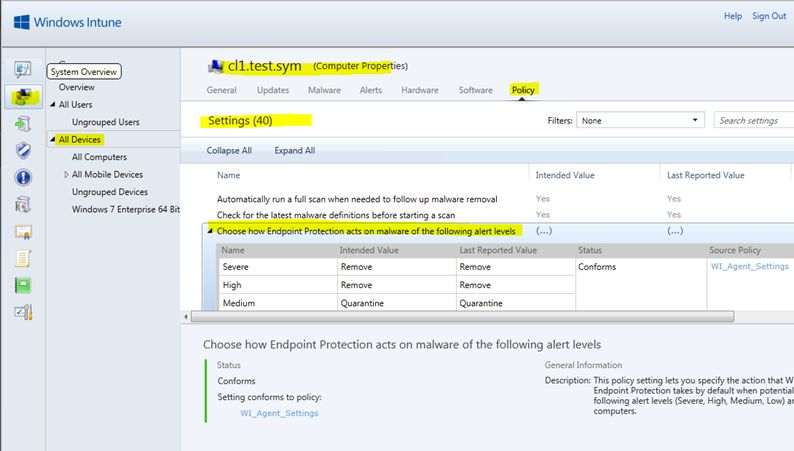The image size is (794, 451).
Task: Click the computer icon beside cl1.test.sym
Action: coord(216,66)
